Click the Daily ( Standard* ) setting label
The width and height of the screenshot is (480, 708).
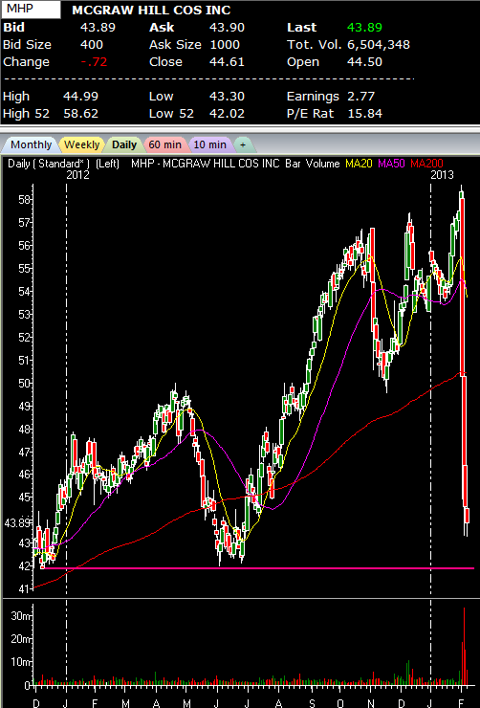(48, 163)
